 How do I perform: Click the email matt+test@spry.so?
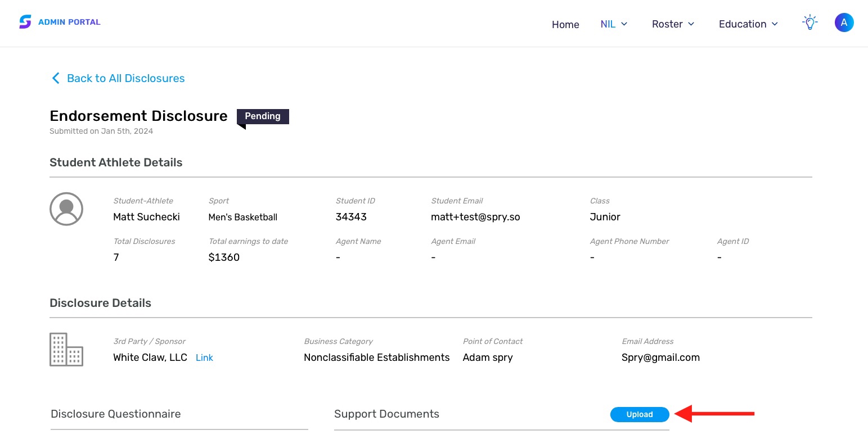475,217
